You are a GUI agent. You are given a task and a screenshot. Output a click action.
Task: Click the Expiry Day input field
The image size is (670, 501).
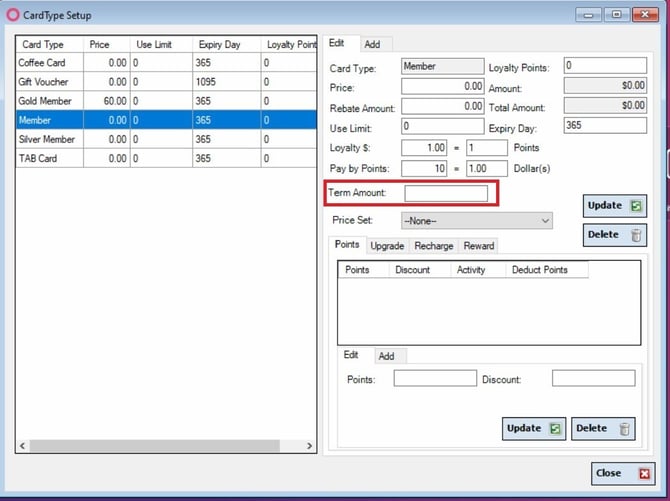605,125
